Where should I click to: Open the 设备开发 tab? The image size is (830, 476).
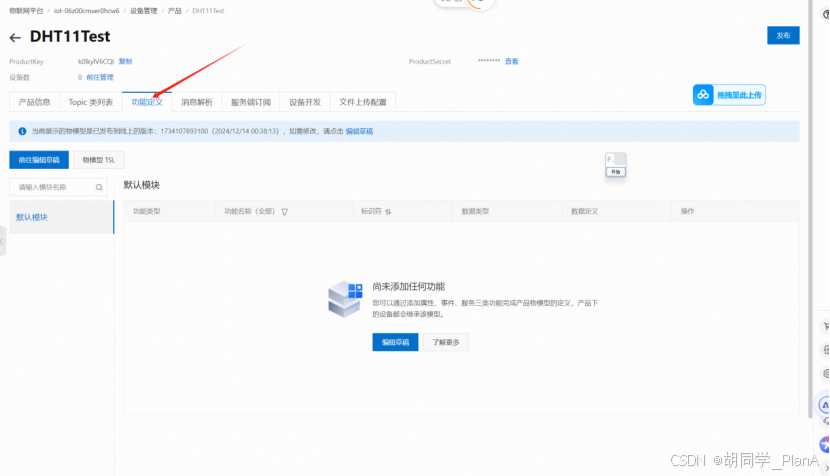click(305, 102)
